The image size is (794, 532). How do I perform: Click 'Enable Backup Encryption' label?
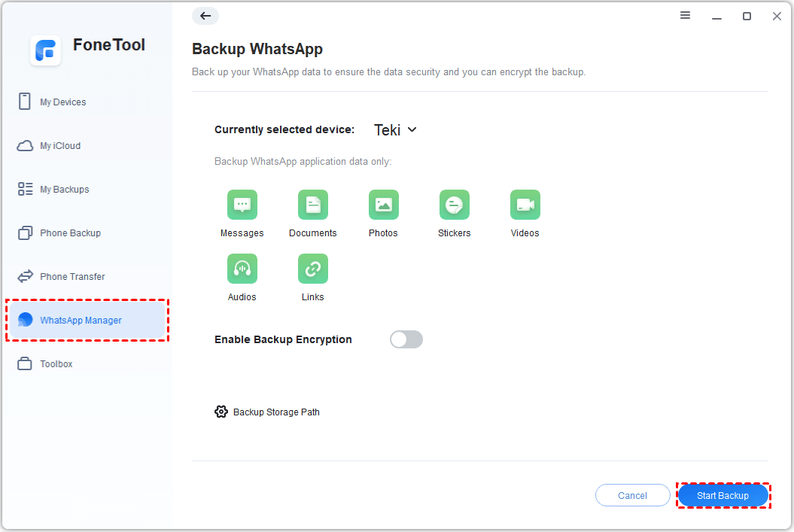[283, 339]
